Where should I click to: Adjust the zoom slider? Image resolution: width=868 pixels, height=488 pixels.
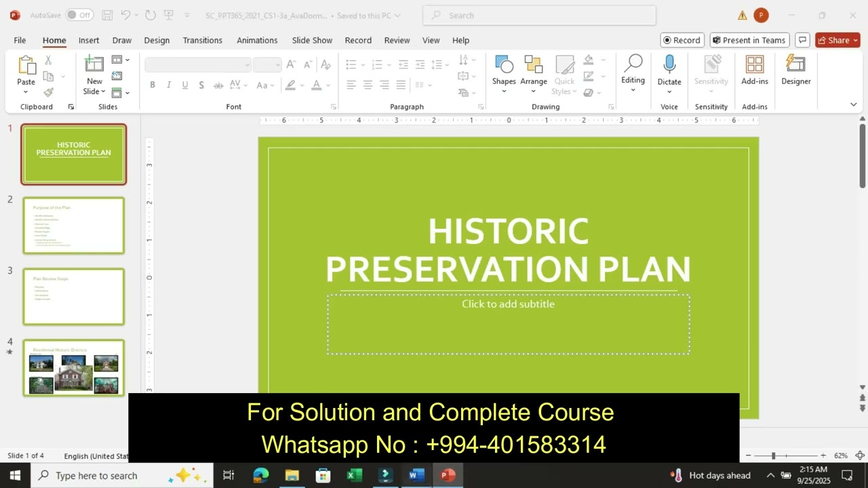[x=773, y=455]
